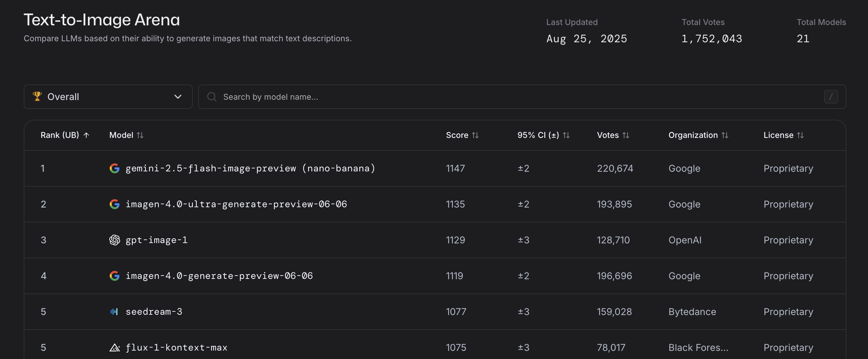Click the Google logo beside gemini-2.5-flash-image-preview
Screen dimensions: 868x359
114,168
